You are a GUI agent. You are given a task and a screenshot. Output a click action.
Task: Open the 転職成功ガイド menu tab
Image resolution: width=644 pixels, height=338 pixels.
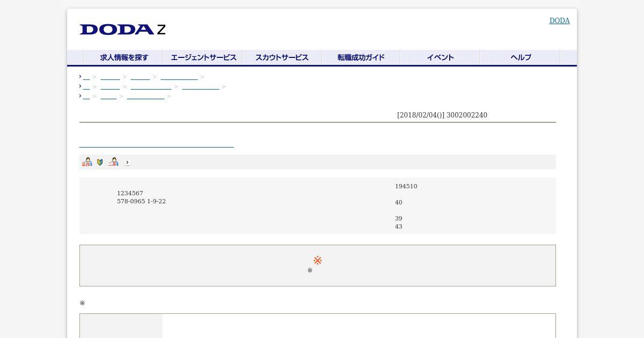(x=361, y=57)
